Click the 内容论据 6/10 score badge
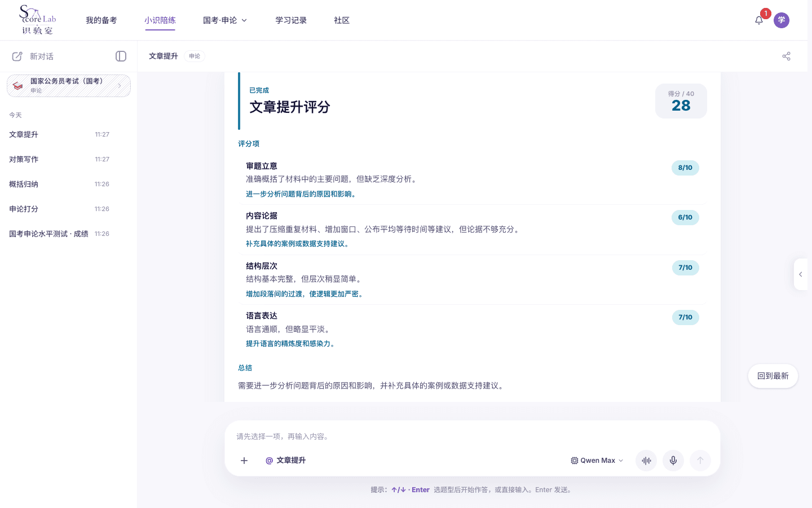The image size is (812, 508). 685,217
